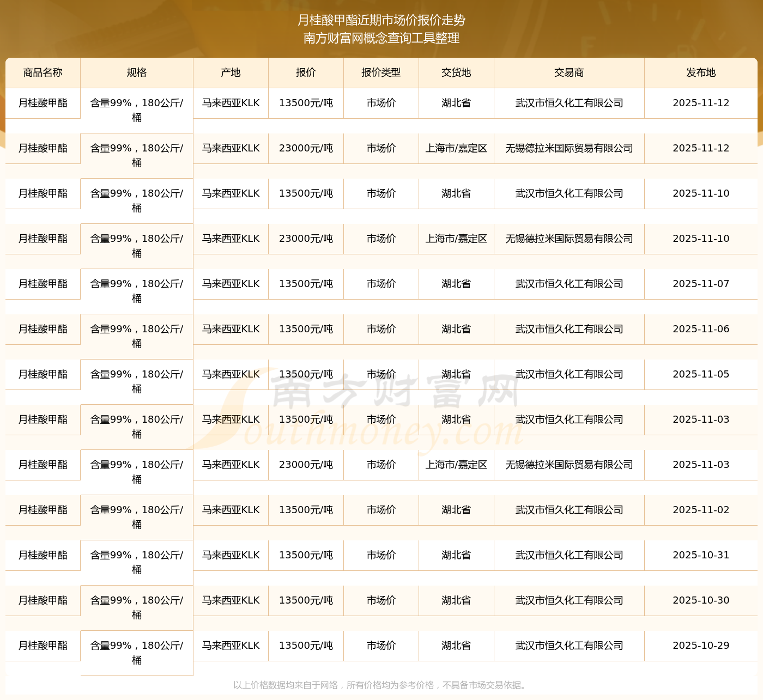Click the date cell 2025-11-02
The image size is (763, 700).
[x=701, y=510]
